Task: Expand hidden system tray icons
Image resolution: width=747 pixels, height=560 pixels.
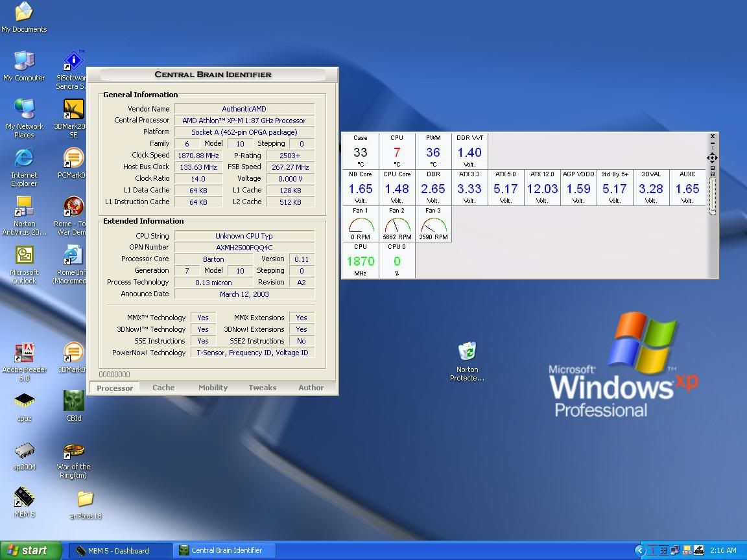Action: tap(641, 551)
